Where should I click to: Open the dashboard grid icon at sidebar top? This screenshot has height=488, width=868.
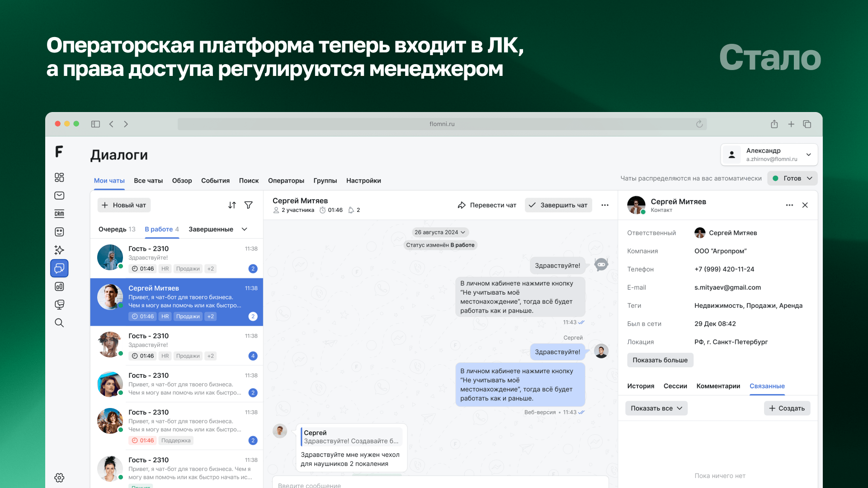click(59, 177)
